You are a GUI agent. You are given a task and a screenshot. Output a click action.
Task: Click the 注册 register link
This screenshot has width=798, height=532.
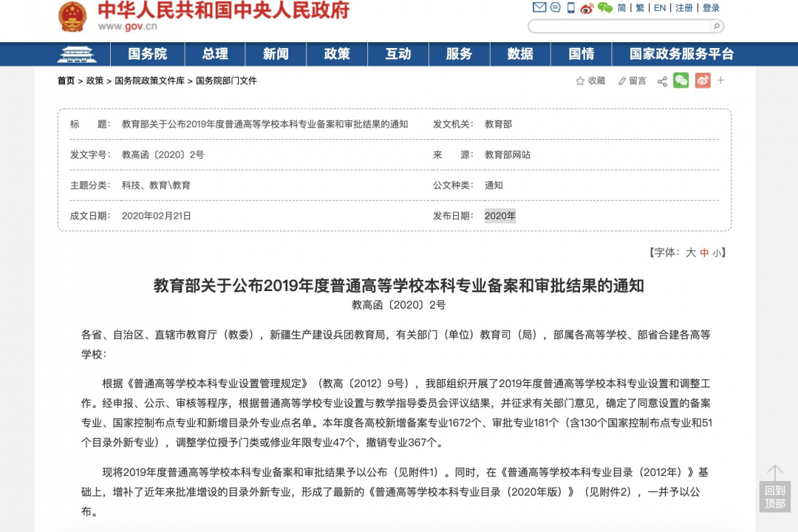pyautogui.click(x=684, y=8)
